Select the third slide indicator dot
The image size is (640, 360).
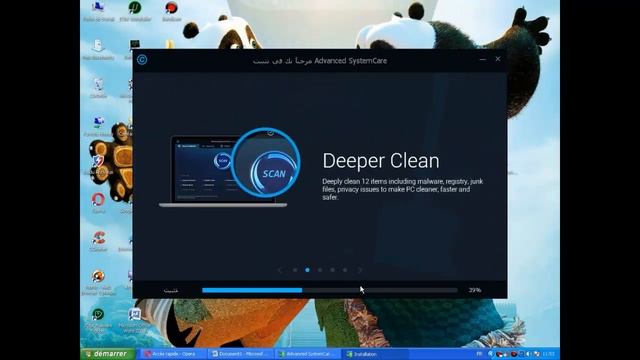tap(320, 270)
